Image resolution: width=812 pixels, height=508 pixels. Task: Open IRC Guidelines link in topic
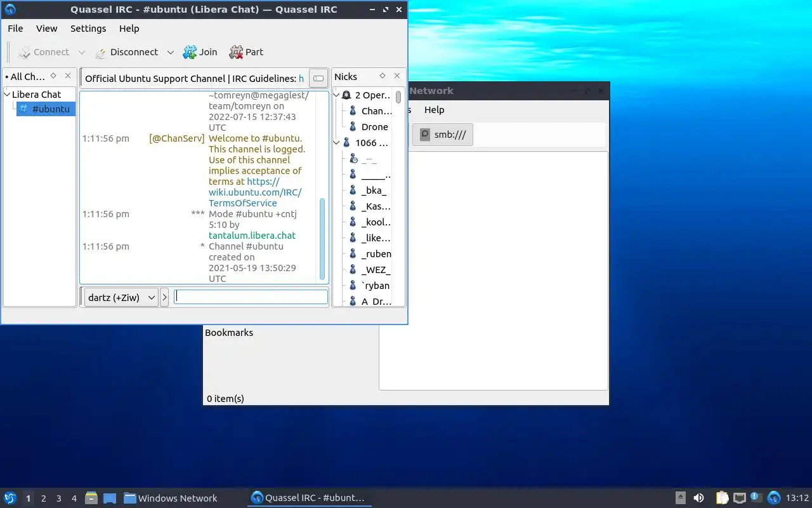click(301, 79)
